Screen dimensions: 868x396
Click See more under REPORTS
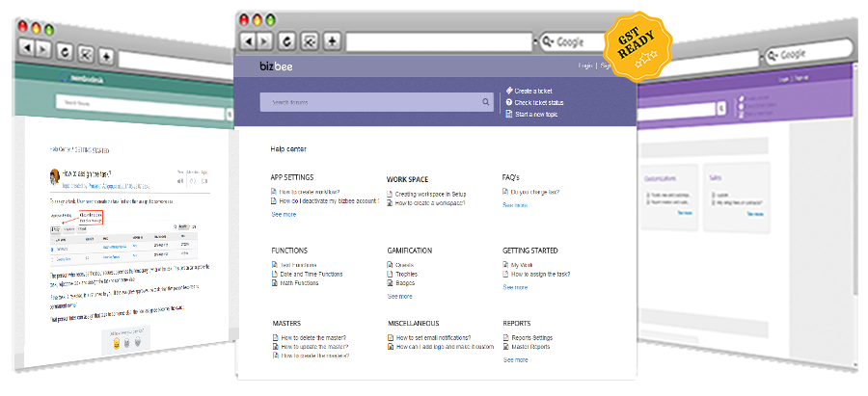pos(515,360)
